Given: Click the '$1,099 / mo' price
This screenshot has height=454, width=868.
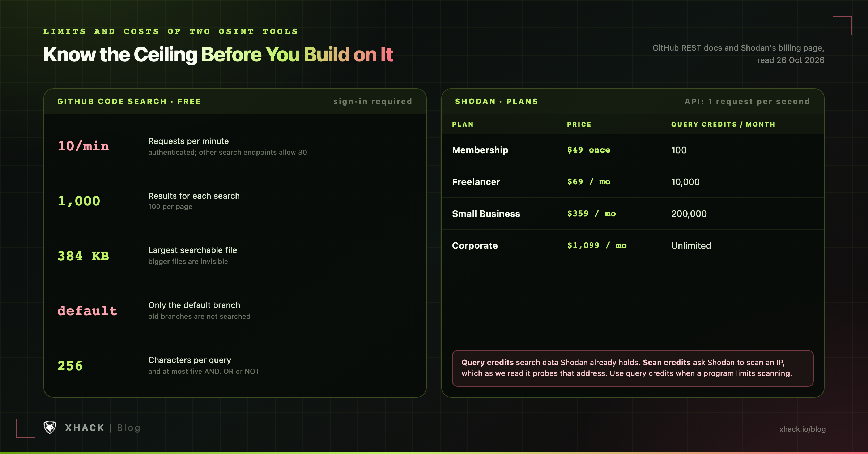Looking at the screenshot, I should click(597, 245).
